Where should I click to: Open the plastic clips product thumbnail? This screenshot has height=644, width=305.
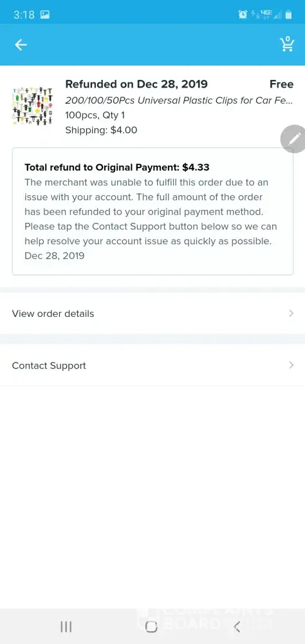point(32,106)
